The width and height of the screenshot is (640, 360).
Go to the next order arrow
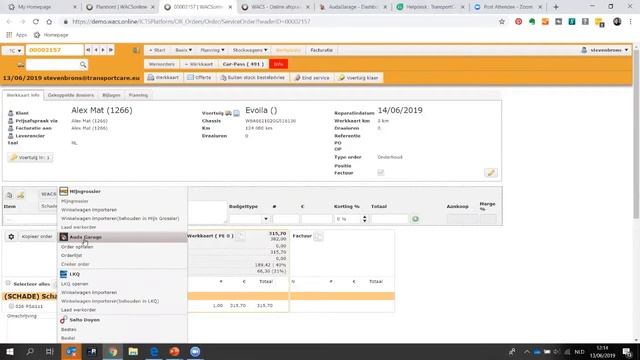(103, 50)
